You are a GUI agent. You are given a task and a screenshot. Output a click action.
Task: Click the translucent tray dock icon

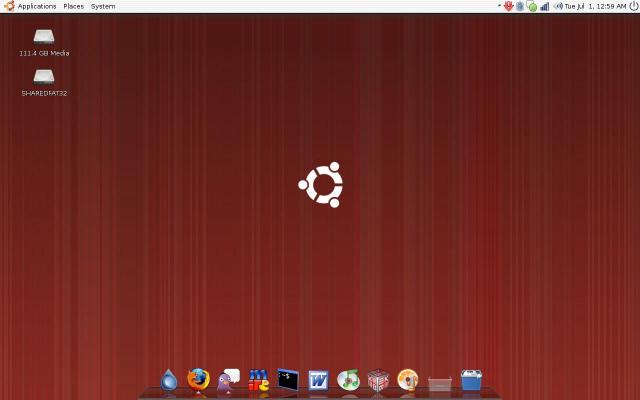440,384
